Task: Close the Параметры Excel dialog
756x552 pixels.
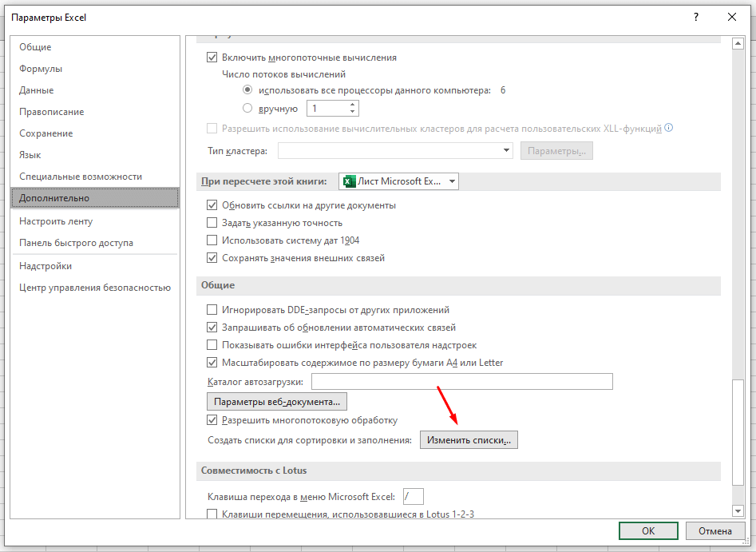Action: pyautogui.click(x=732, y=18)
